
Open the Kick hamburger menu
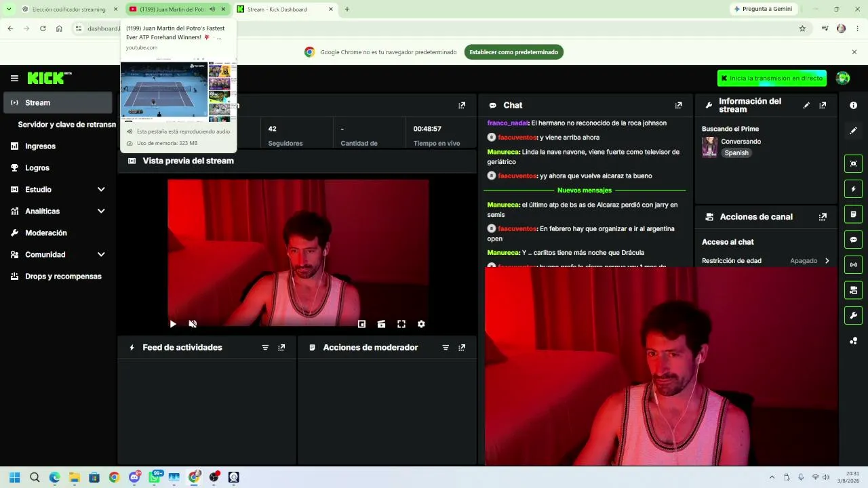tap(14, 78)
